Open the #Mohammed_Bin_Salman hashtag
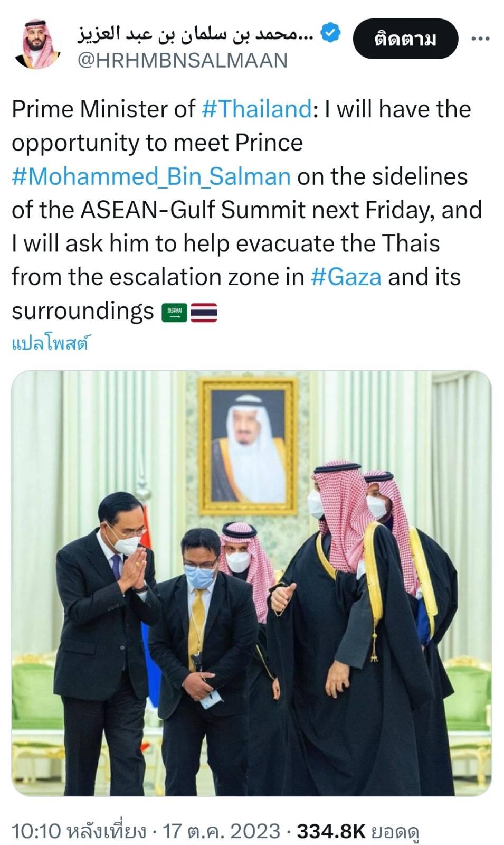Viewport: 504px width, 845px height. pyautogui.click(x=151, y=176)
